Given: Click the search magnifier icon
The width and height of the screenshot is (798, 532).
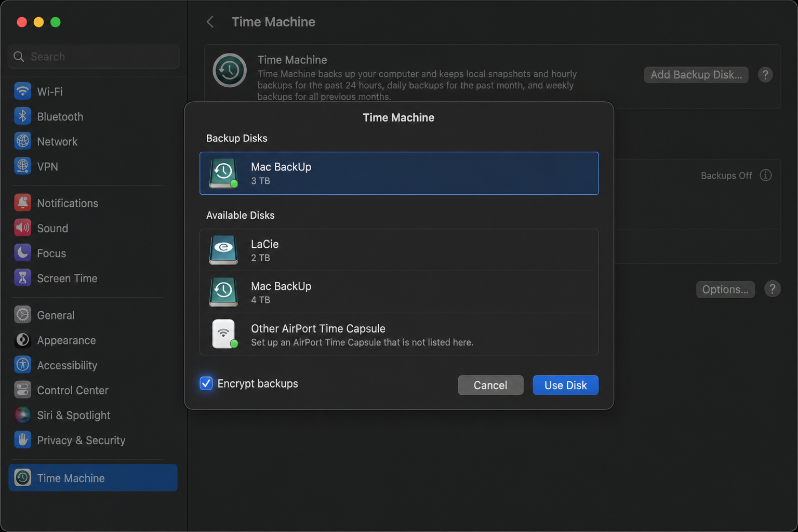Looking at the screenshot, I should [x=19, y=56].
